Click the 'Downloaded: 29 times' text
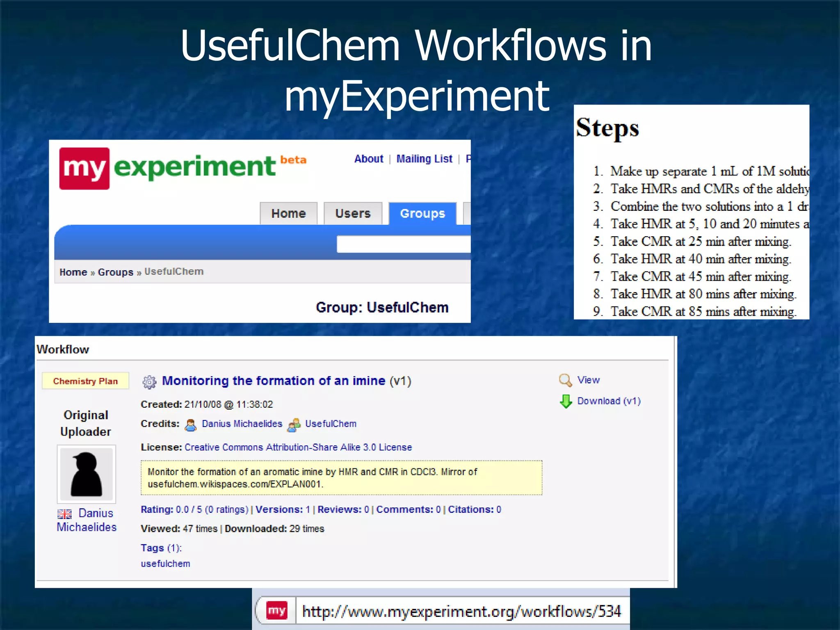The height and width of the screenshot is (630, 840). [x=274, y=529]
